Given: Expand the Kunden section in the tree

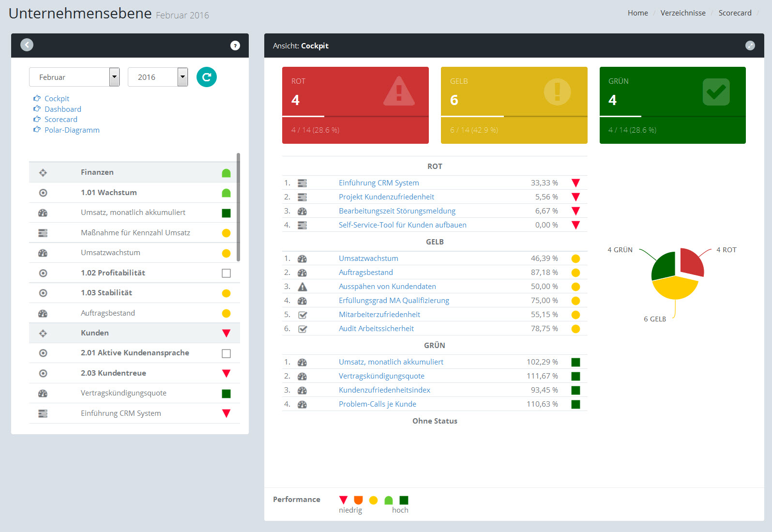Looking at the screenshot, I should click(94, 333).
